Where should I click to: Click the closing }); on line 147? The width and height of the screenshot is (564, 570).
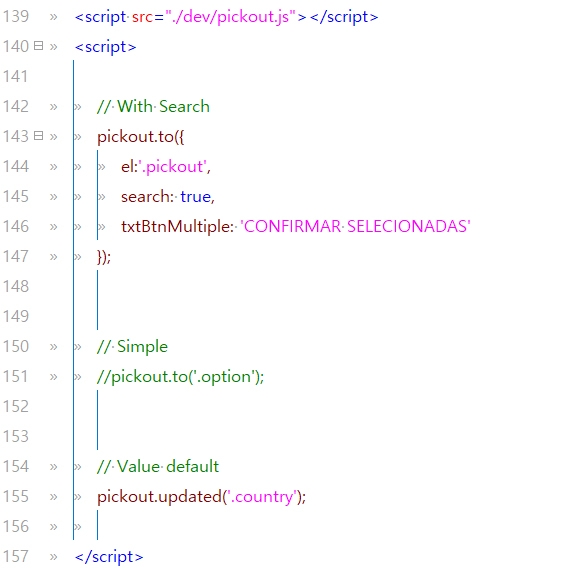[x=104, y=257]
